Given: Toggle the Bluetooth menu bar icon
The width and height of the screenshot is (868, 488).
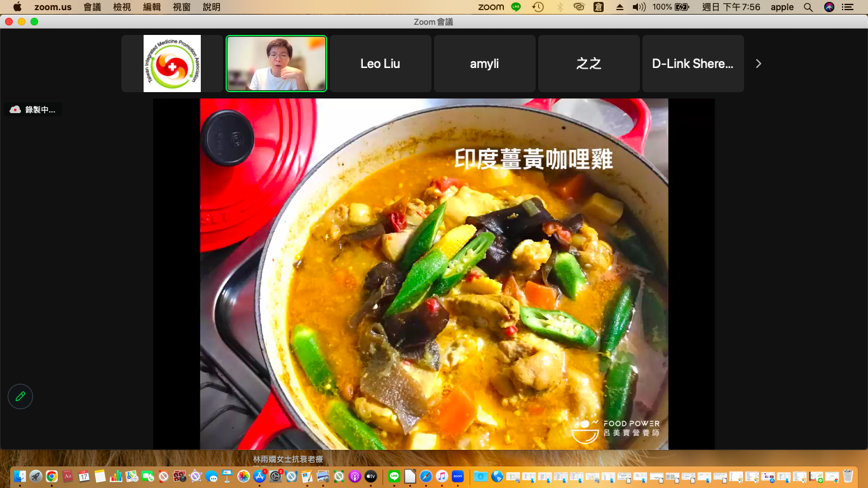Looking at the screenshot, I should (560, 7).
